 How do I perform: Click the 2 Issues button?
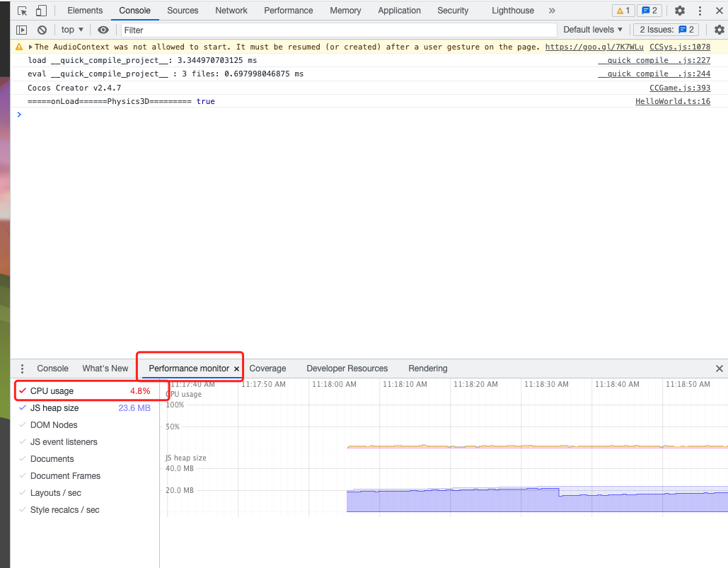point(666,30)
